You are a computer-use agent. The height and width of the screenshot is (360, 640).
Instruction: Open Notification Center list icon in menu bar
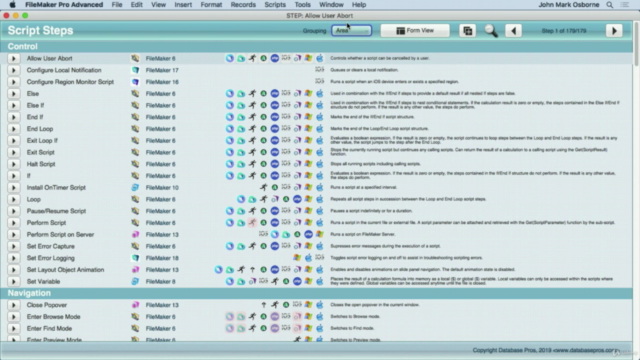[x=624, y=5]
